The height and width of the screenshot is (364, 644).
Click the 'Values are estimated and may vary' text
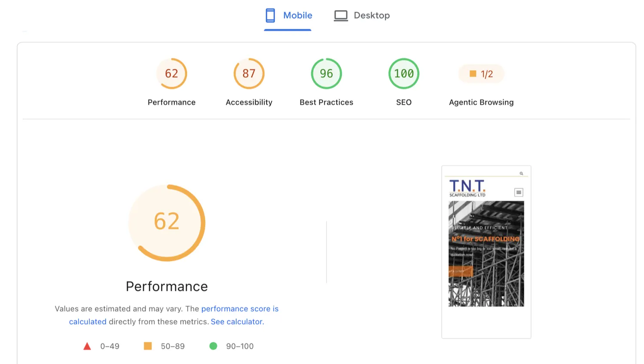119,309
